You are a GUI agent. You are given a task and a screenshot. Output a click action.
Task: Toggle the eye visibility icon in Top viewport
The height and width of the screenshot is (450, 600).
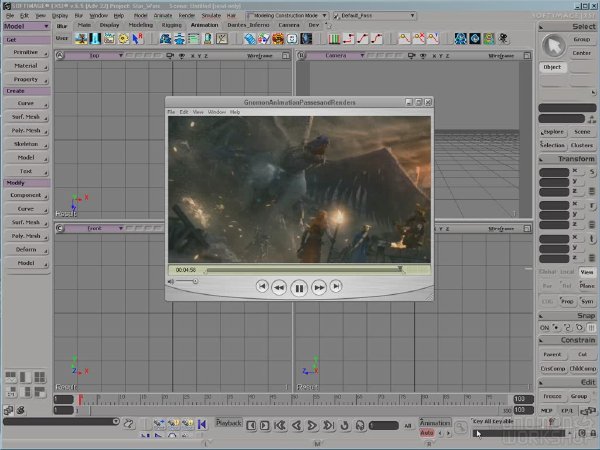click(x=182, y=56)
